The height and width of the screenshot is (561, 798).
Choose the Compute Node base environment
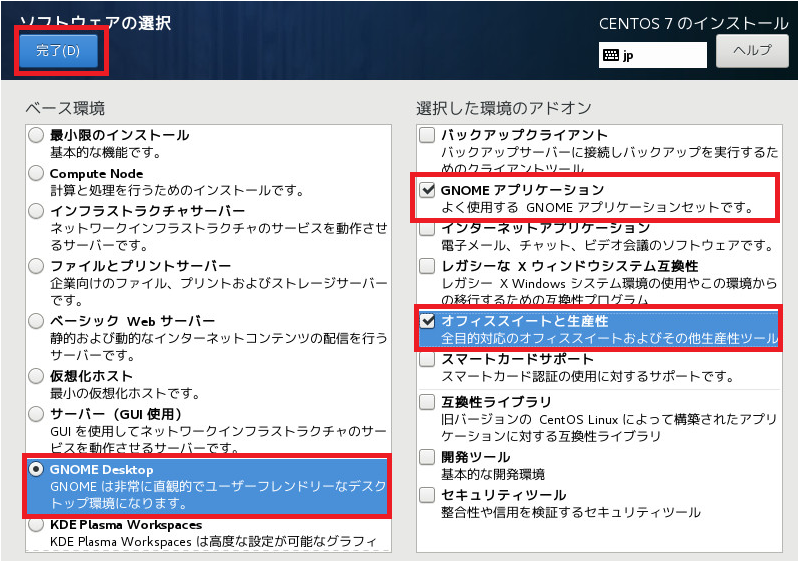click(x=37, y=174)
